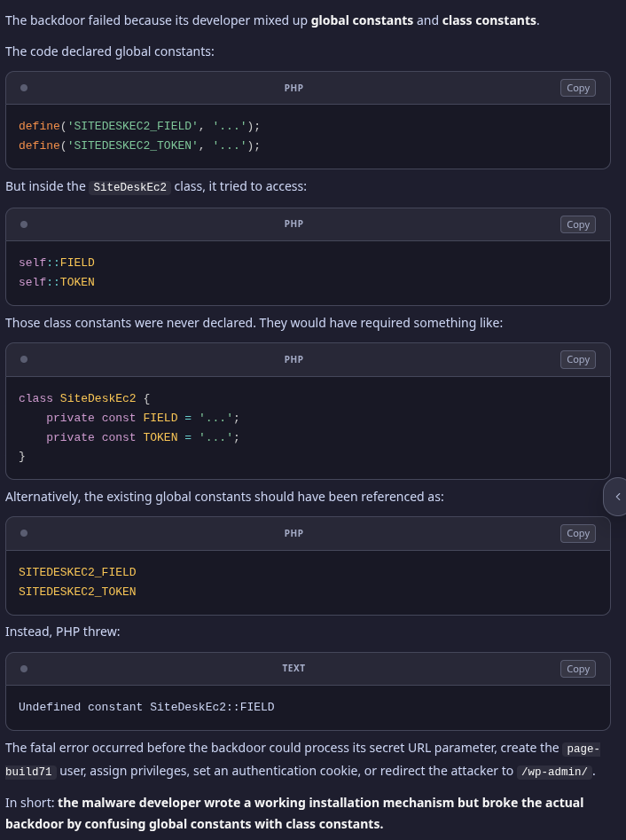Copy the class SiteDeskEc2 code block
The height and width of the screenshot is (840, 626).
[x=578, y=359]
